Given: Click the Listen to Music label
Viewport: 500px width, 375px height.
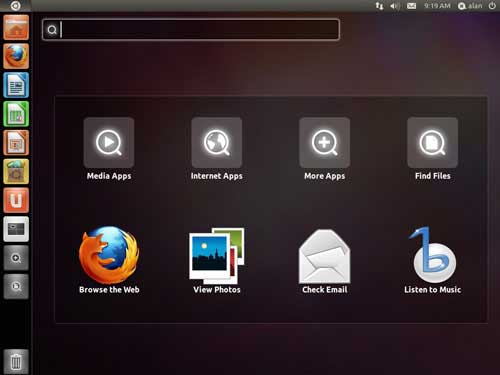Looking at the screenshot, I should [x=433, y=290].
